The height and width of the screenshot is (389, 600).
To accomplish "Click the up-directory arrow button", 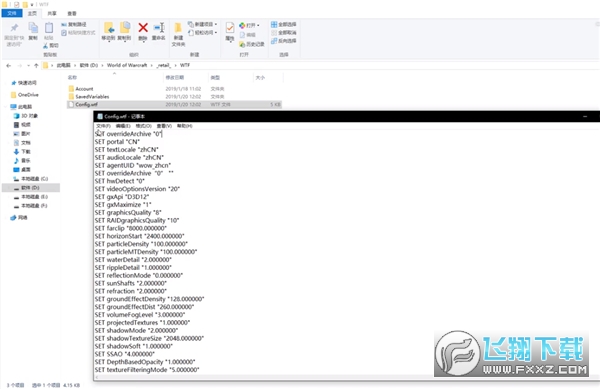I will click(36, 65).
